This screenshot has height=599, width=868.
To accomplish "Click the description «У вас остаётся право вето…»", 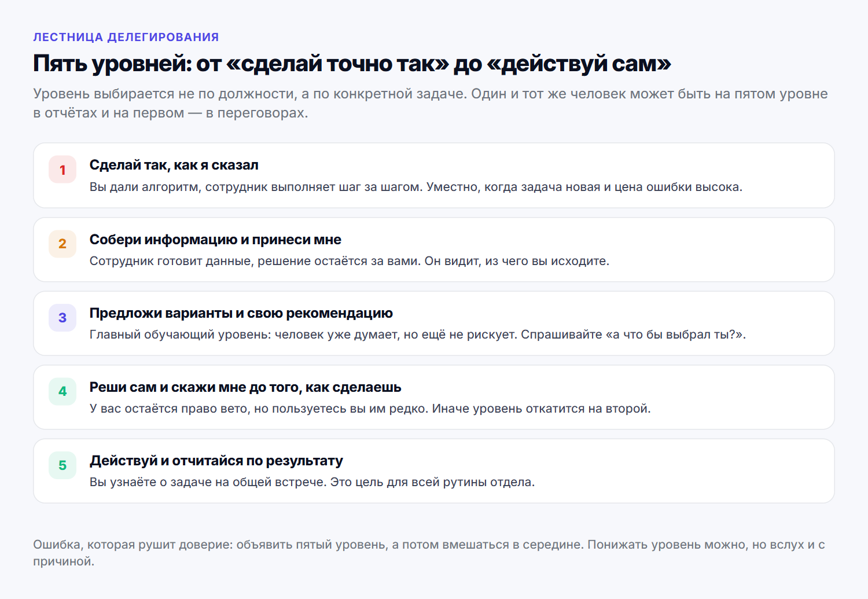I will point(370,409).
